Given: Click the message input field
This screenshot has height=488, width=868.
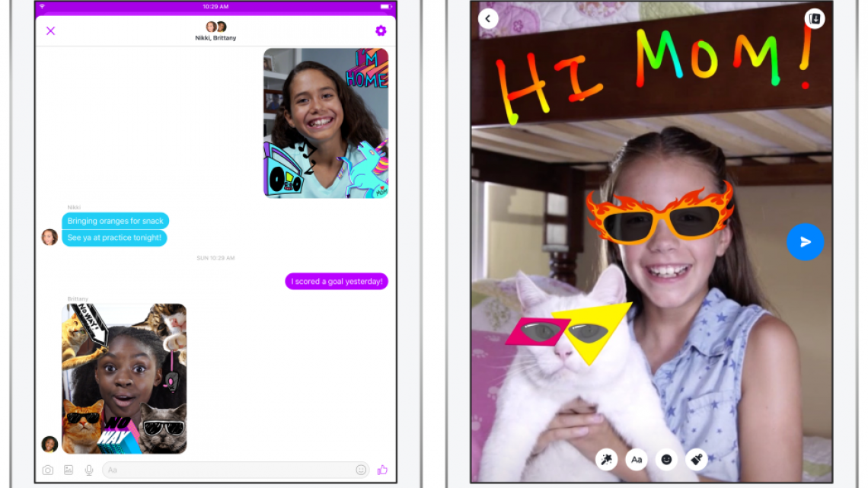Looking at the screenshot, I should click(x=228, y=470).
